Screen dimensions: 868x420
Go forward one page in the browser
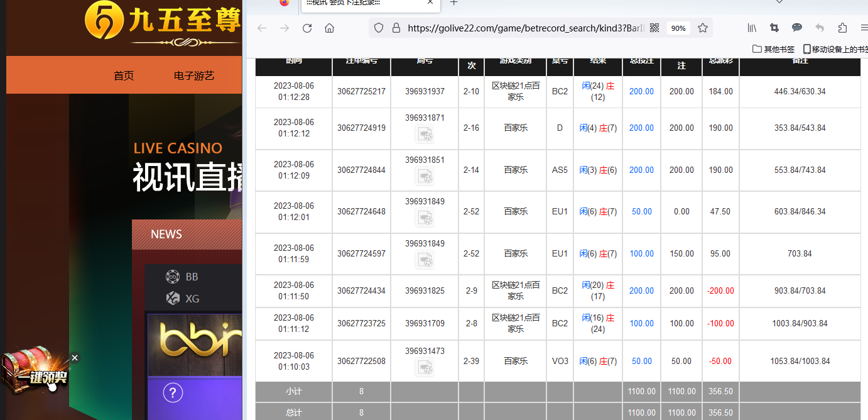click(285, 28)
